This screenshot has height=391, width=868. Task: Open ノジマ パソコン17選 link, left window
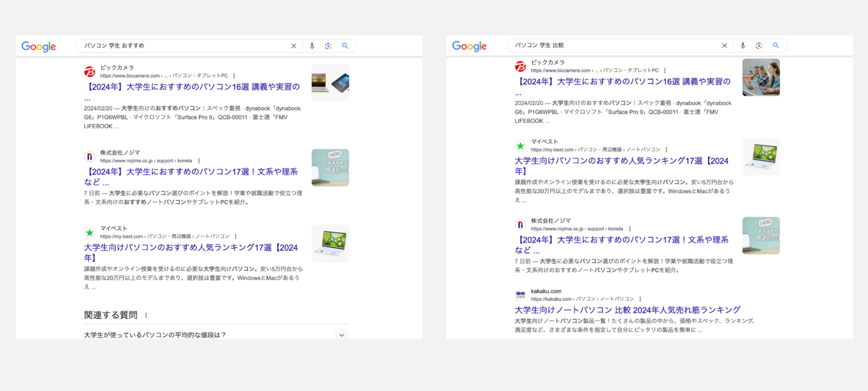click(191, 177)
